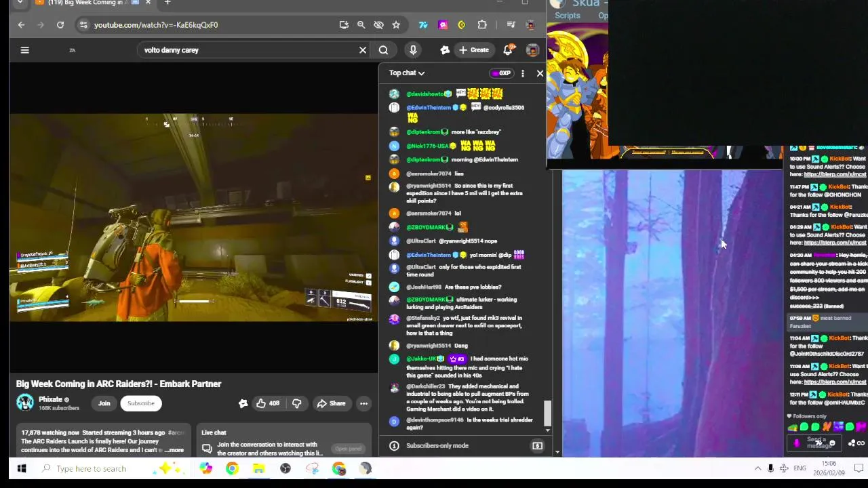Click the ARC Raiders video player
The image size is (868, 488).
coord(193,217)
